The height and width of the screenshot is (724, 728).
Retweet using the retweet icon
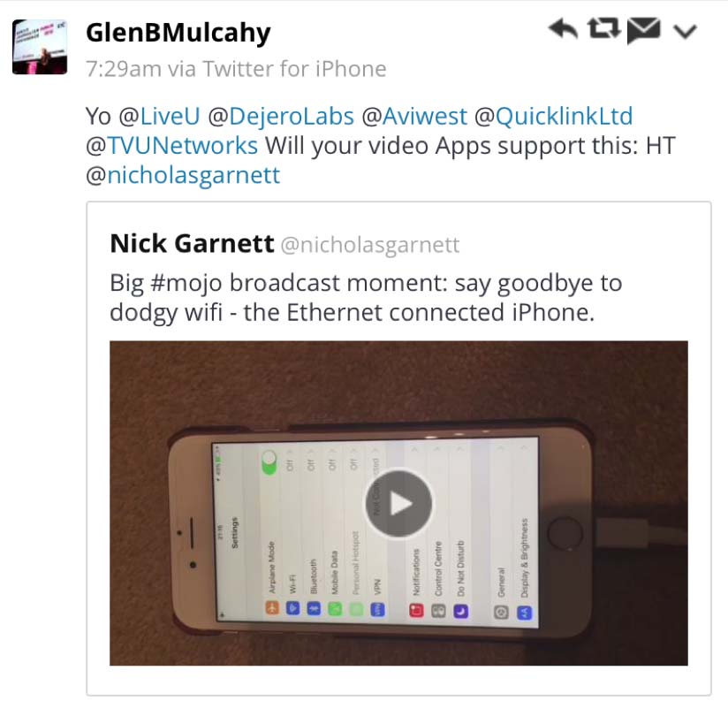coord(603,28)
